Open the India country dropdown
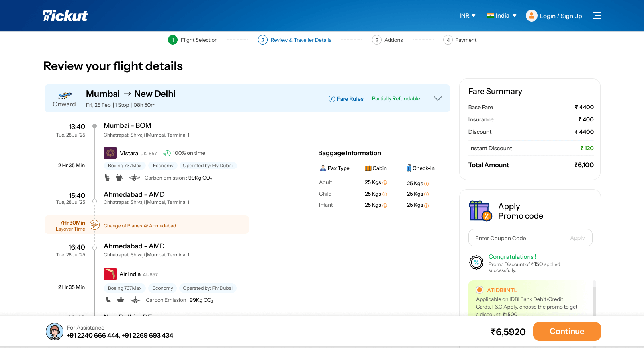Image resolution: width=644 pixels, height=348 pixels. 501,16
